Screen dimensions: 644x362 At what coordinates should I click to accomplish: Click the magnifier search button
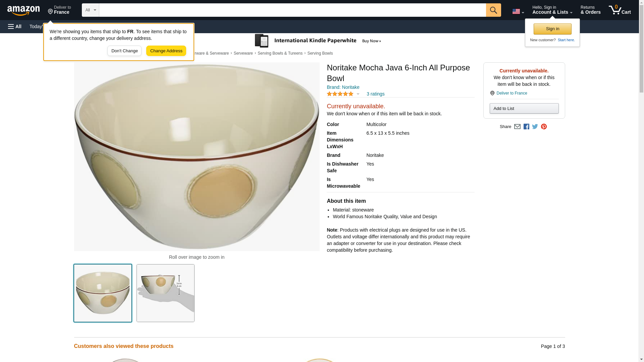coord(493,10)
